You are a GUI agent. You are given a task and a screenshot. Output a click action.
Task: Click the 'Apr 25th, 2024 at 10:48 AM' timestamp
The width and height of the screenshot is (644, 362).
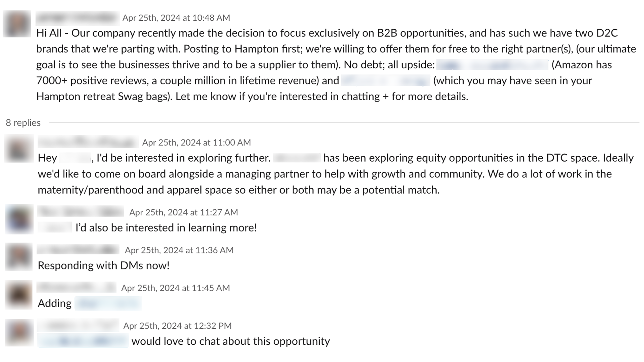176,18
